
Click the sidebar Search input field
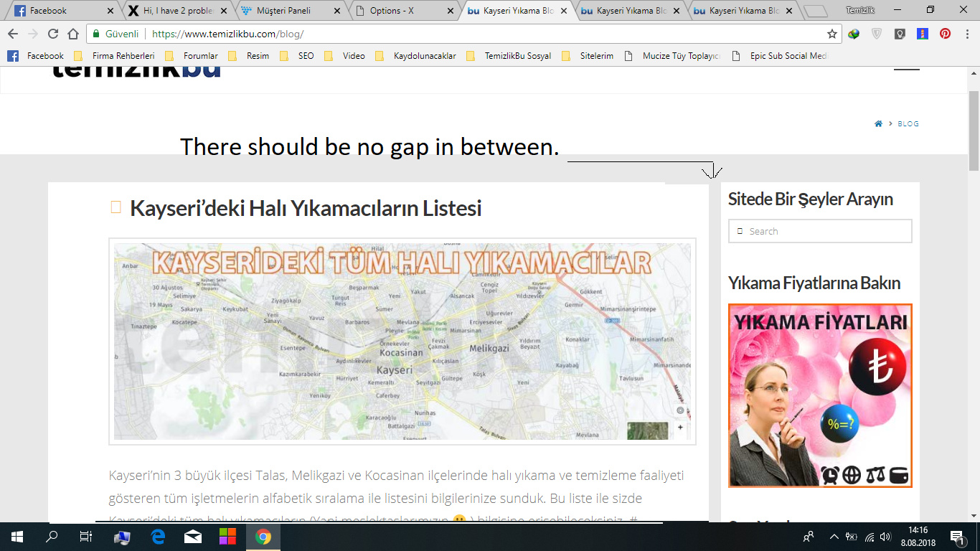pos(825,231)
